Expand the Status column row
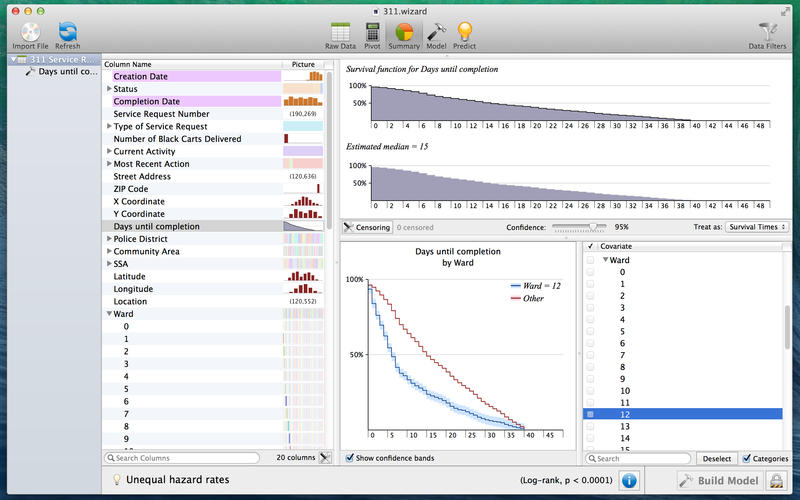Viewport: 800px width, 500px height. 109,89
